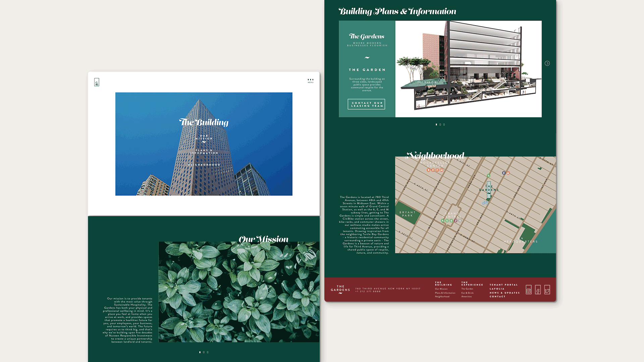Advance the Building Plans carousel with the right chevron
The width and height of the screenshot is (644, 362).
(x=547, y=63)
